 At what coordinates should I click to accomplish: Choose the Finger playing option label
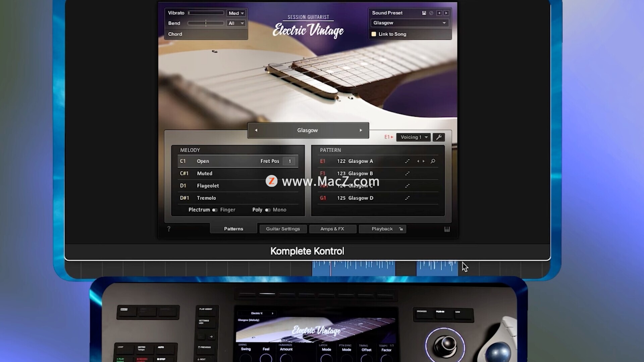tap(228, 210)
